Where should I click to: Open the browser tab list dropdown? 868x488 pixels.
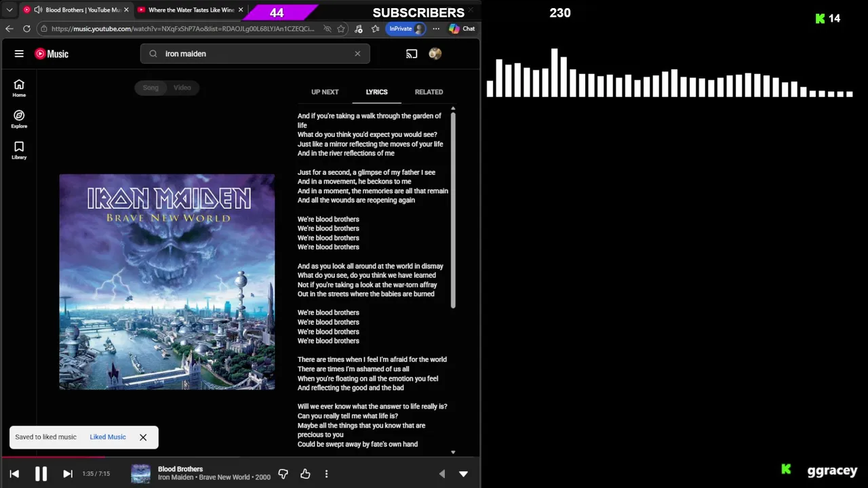pyautogui.click(x=9, y=9)
